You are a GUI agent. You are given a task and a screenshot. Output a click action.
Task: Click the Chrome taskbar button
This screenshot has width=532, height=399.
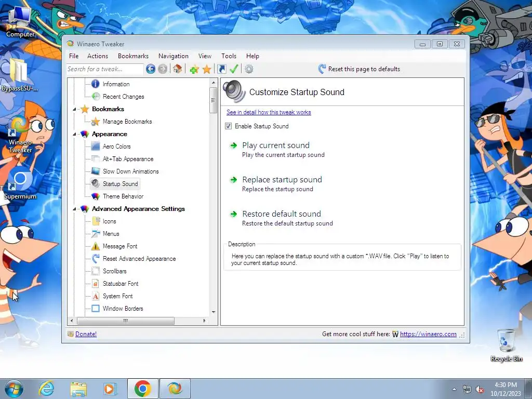[142, 389]
